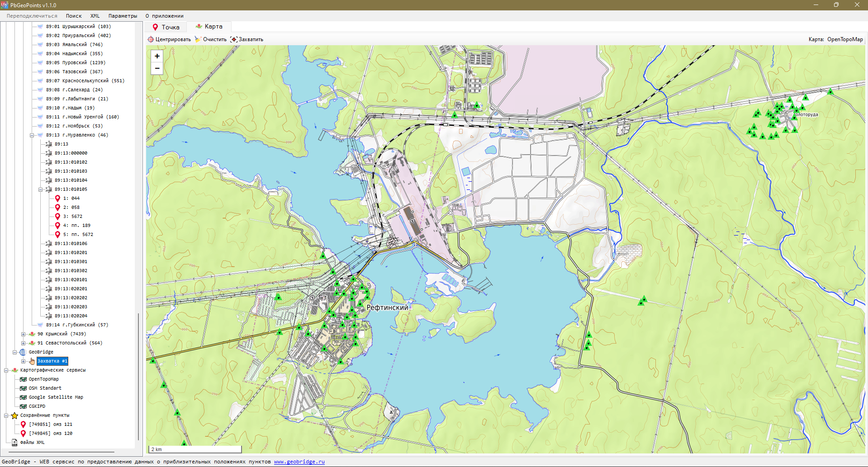
Task: Zoom out with the map minus button
Action: point(157,68)
